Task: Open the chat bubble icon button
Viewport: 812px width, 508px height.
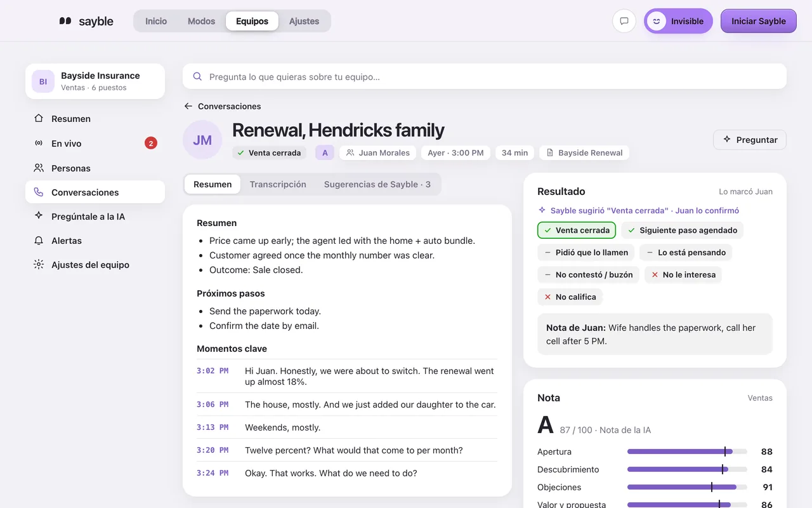Action: [624, 21]
